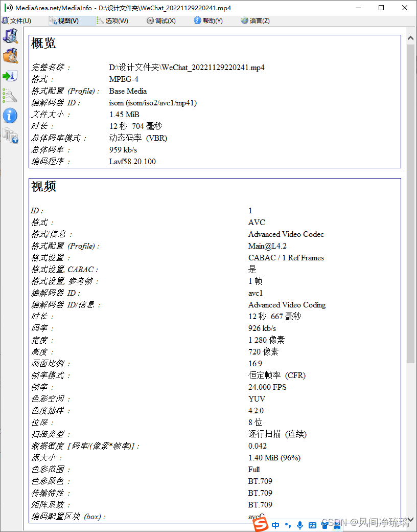Click the 1.45 MiB file size value
Viewport: 417px width, 532px height.
pos(124,115)
